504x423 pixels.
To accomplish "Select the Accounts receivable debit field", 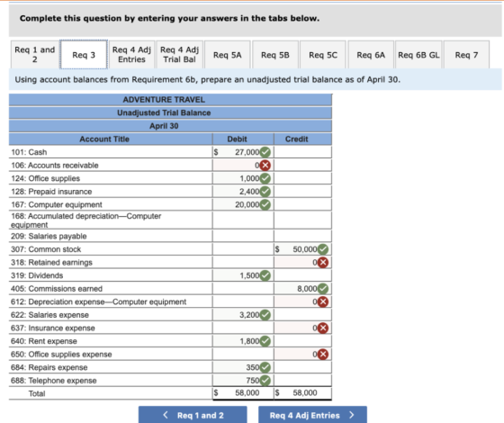I will pyautogui.click(x=243, y=166).
